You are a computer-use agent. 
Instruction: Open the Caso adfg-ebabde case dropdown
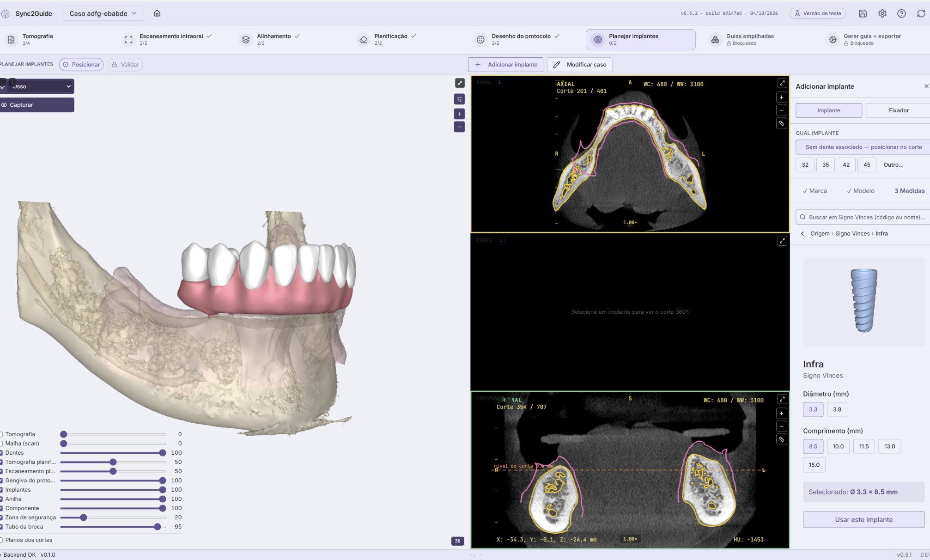tap(103, 13)
